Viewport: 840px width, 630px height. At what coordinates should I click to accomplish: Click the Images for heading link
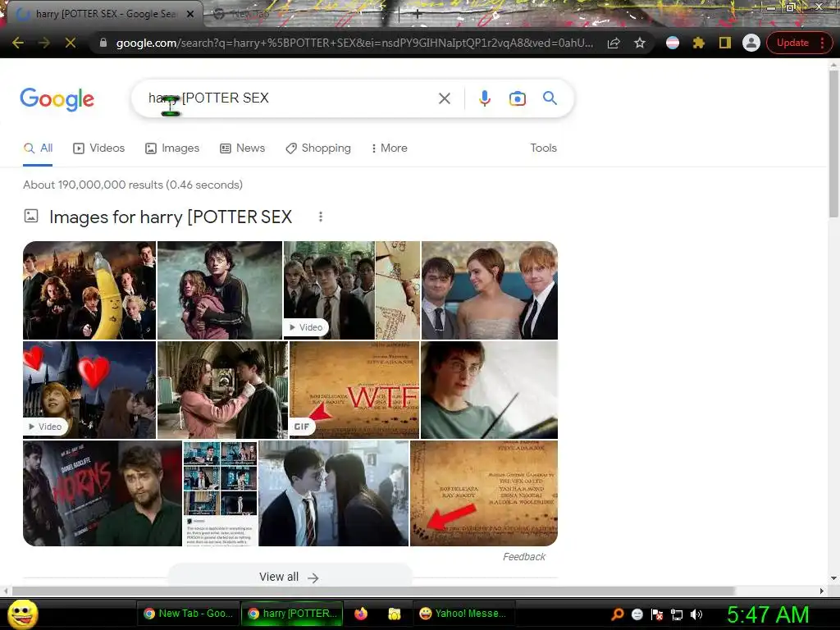pyautogui.click(x=171, y=217)
